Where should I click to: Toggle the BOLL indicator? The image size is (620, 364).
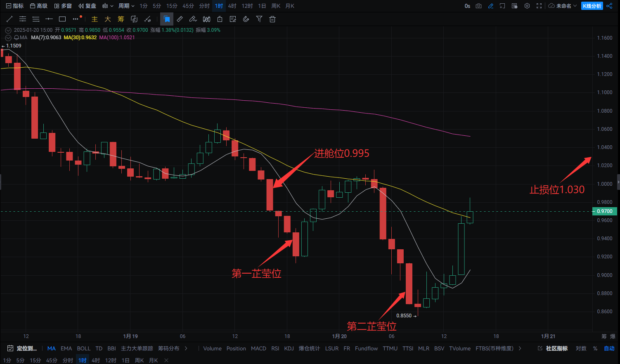click(x=84, y=349)
